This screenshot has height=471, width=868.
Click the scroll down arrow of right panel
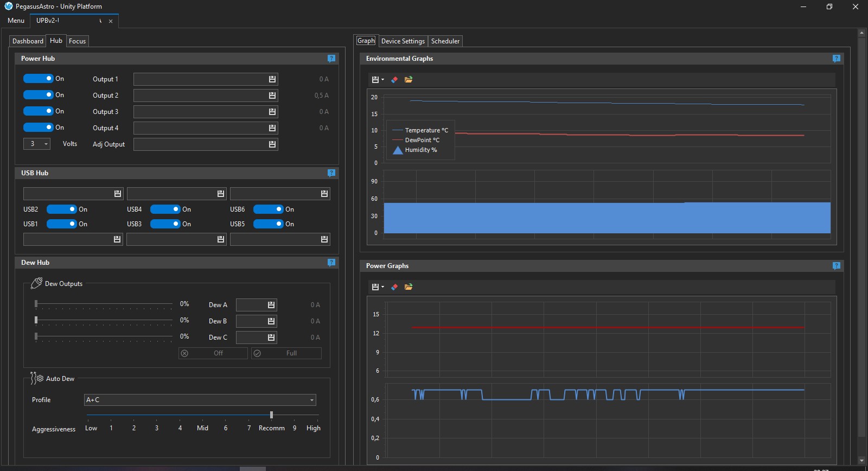point(861,461)
